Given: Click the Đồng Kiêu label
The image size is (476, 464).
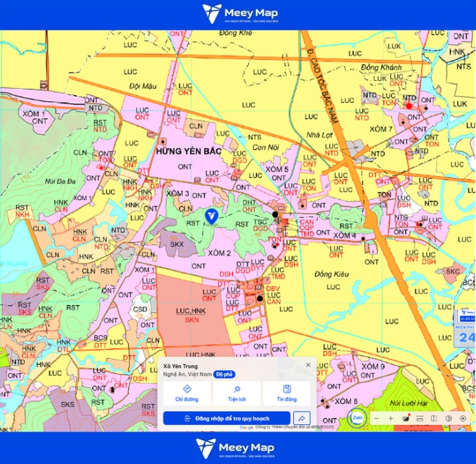Looking at the screenshot, I should click(x=332, y=274).
